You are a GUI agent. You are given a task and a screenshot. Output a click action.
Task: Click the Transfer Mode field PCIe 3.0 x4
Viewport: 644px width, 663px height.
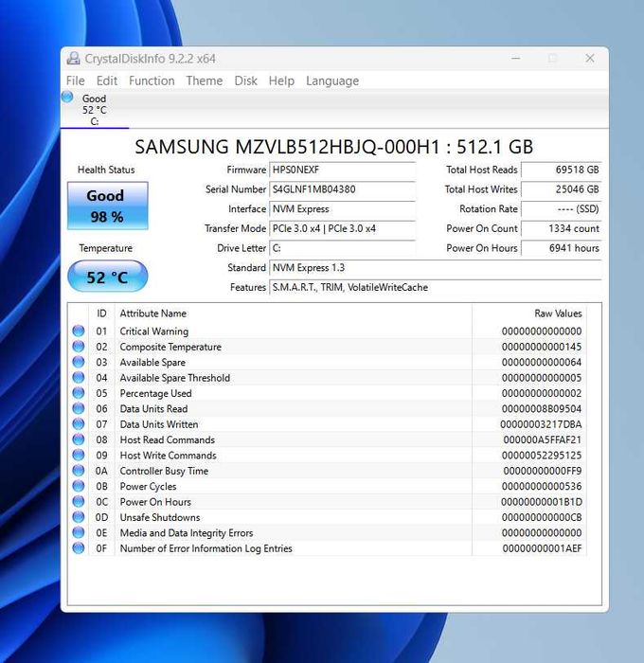[x=343, y=229]
